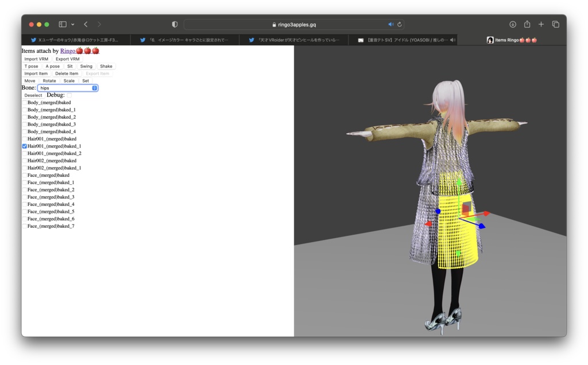Open a new tab with plus icon
The width and height of the screenshot is (588, 365).
pyautogui.click(x=541, y=25)
